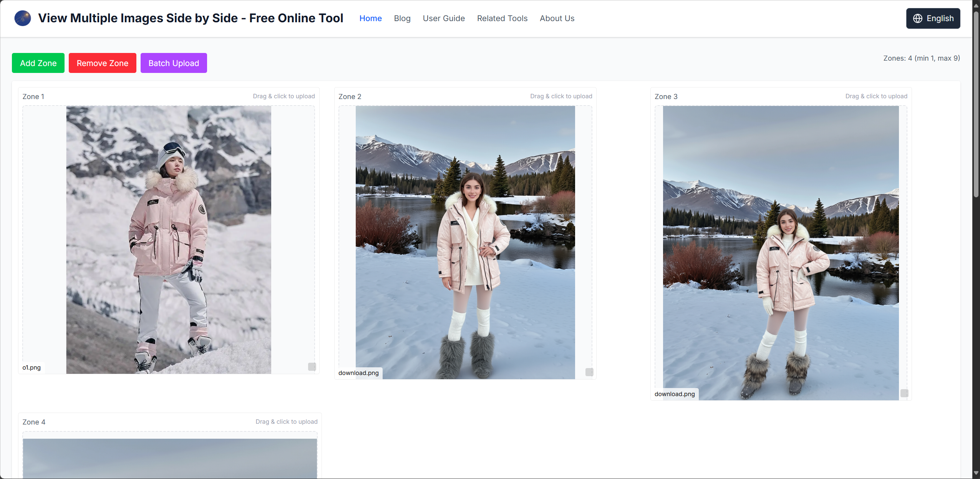Click Zone 3 resize handle square

(x=904, y=393)
